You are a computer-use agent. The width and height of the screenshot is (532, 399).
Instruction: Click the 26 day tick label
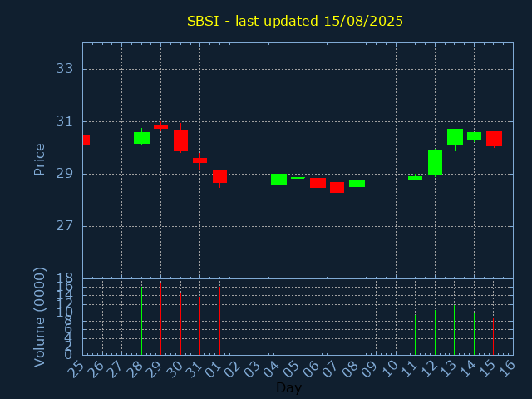pyautogui.click(x=96, y=369)
